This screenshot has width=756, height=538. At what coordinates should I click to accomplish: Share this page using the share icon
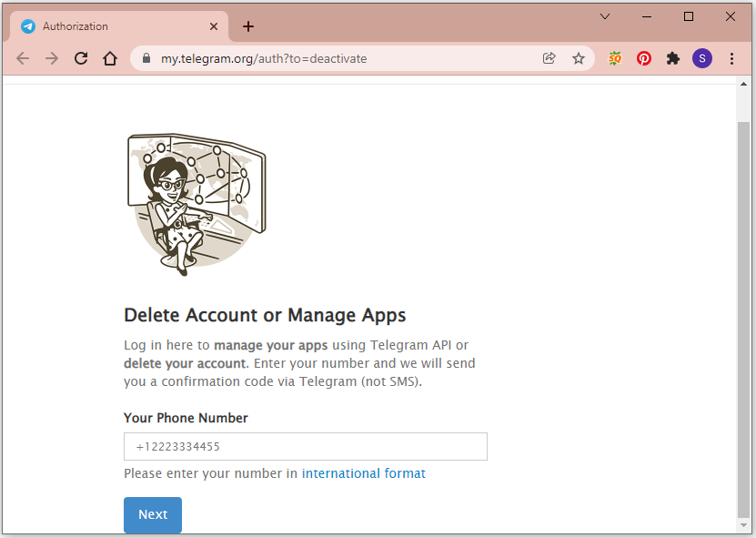click(549, 58)
